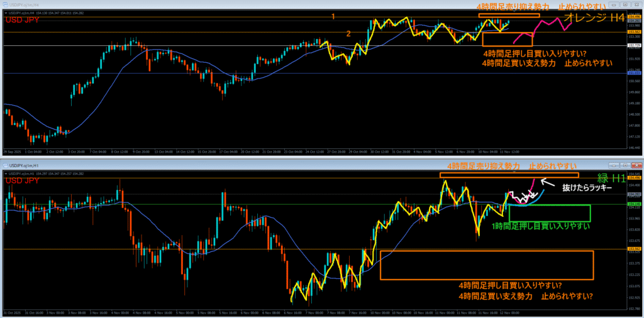
Task: Click the H1 chart window title icon
Action: 4,165
